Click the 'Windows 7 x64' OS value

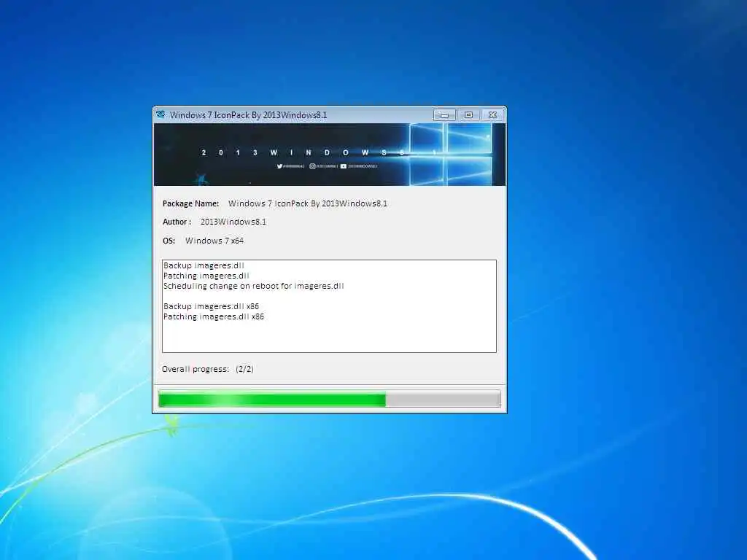point(214,241)
